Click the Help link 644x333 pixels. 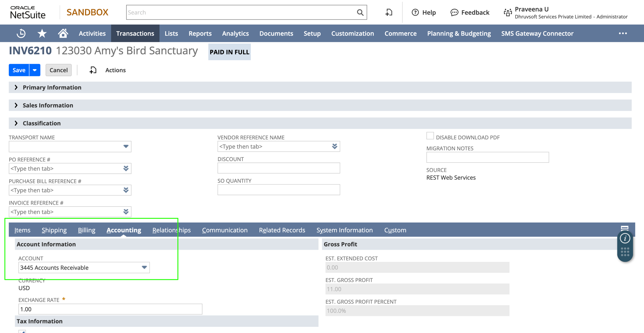pyautogui.click(x=429, y=12)
